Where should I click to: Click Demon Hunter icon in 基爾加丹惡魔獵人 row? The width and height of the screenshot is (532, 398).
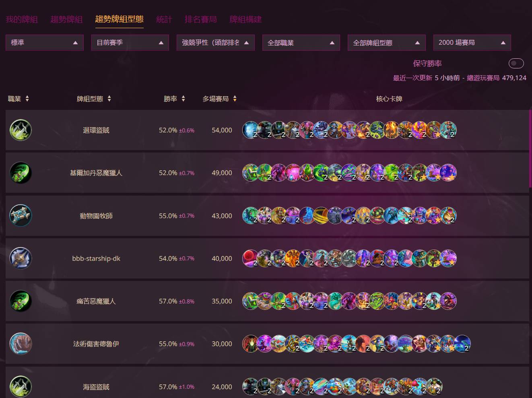pos(21,173)
